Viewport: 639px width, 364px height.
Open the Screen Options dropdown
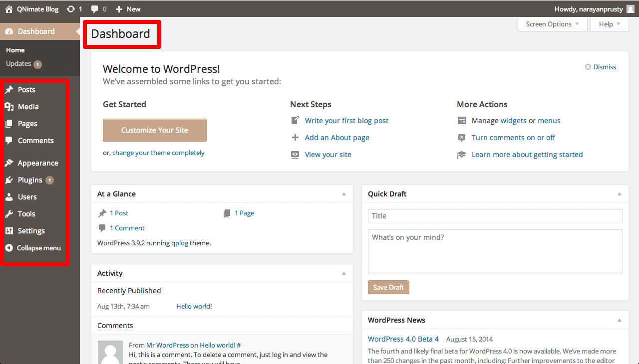point(553,24)
